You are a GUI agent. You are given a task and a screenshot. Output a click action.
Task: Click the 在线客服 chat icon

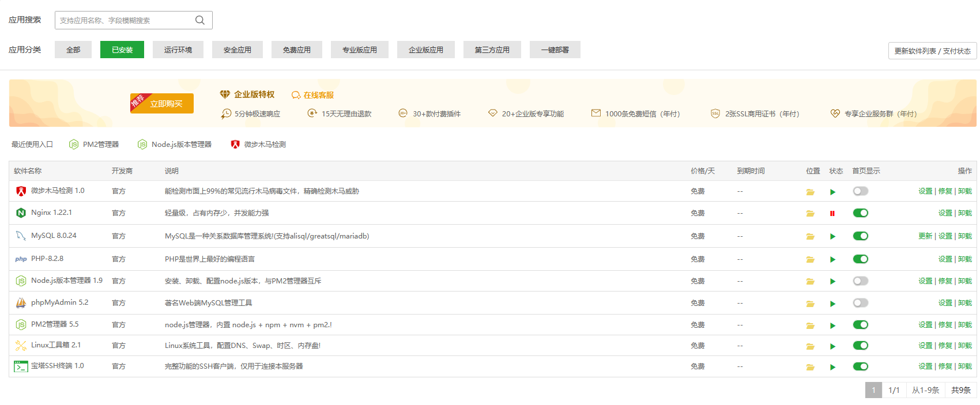point(296,95)
